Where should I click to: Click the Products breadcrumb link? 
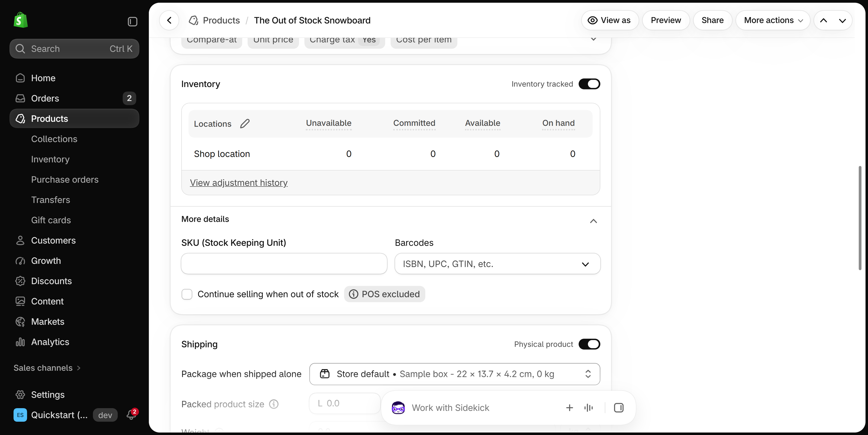coord(221,20)
